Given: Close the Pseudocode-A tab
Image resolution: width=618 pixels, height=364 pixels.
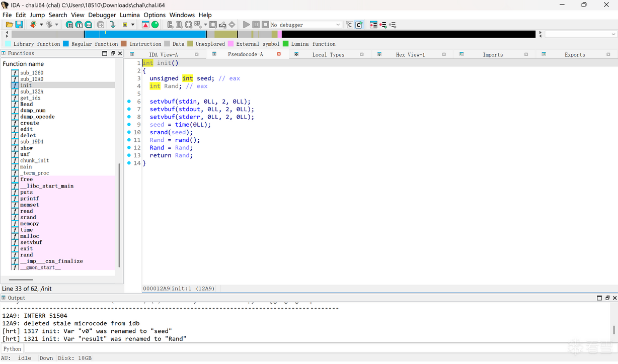Looking at the screenshot, I should pyautogui.click(x=279, y=54).
